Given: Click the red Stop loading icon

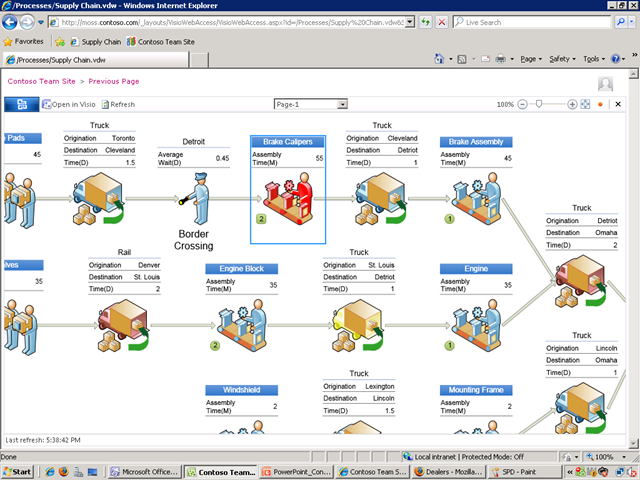Looking at the screenshot, I should pyautogui.click(x=442, y=22).
